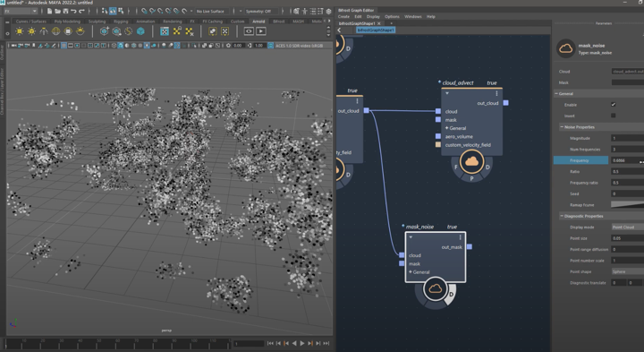Switch to the Poly Modeling shelf tab

click(67, 21)
